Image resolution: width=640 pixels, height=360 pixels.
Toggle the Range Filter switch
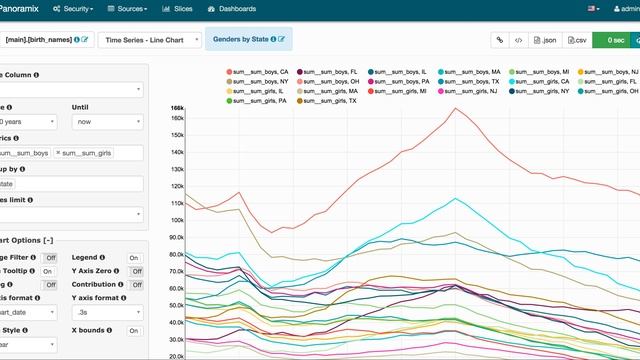tap(49, 258)
